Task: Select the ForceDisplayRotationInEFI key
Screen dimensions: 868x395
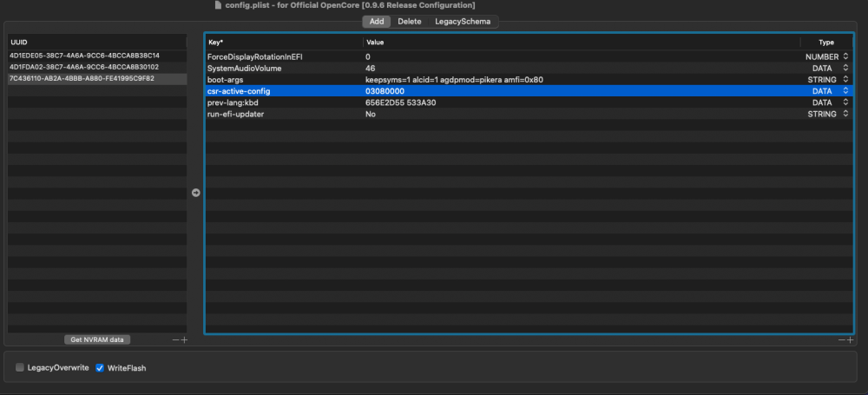Action: 254,56
